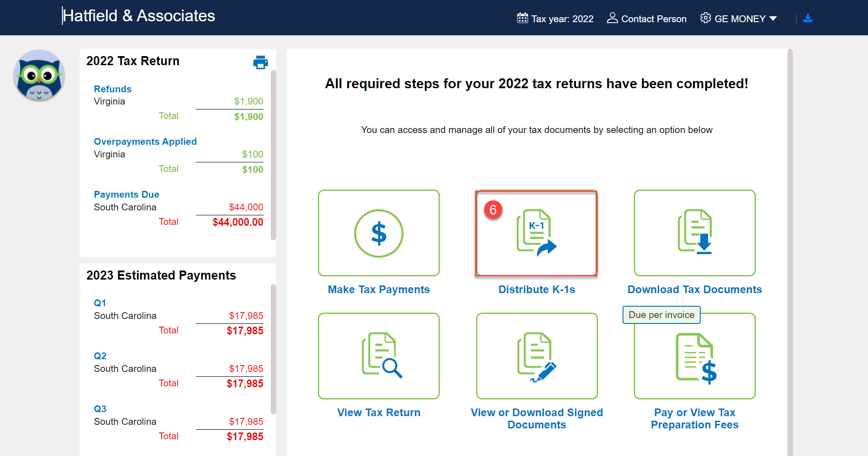Screen dimensions: 868x456
Task: Expand the GE MONEY dropdown arrow
Action: pyautogui.click(x=774, y=19)
